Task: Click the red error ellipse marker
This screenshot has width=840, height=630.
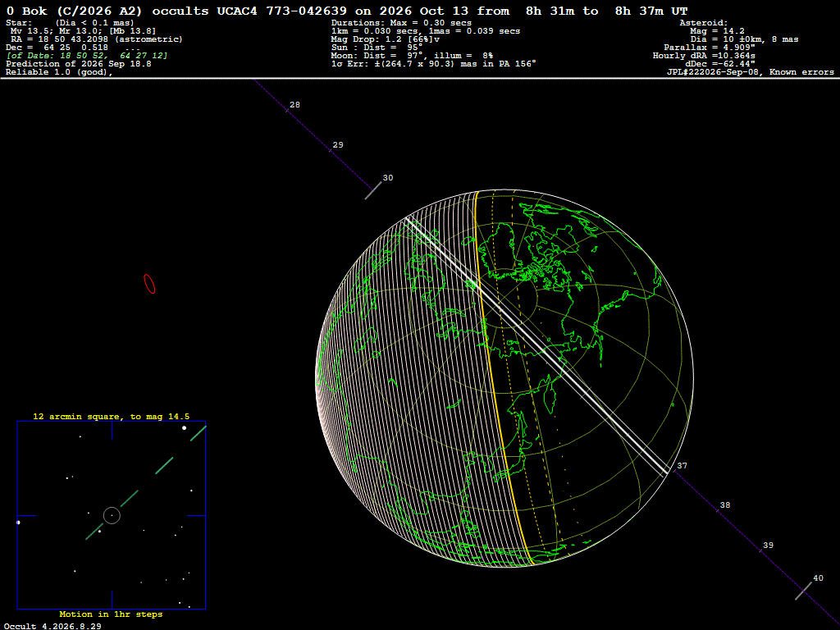Action: click(x=149, y=284)
